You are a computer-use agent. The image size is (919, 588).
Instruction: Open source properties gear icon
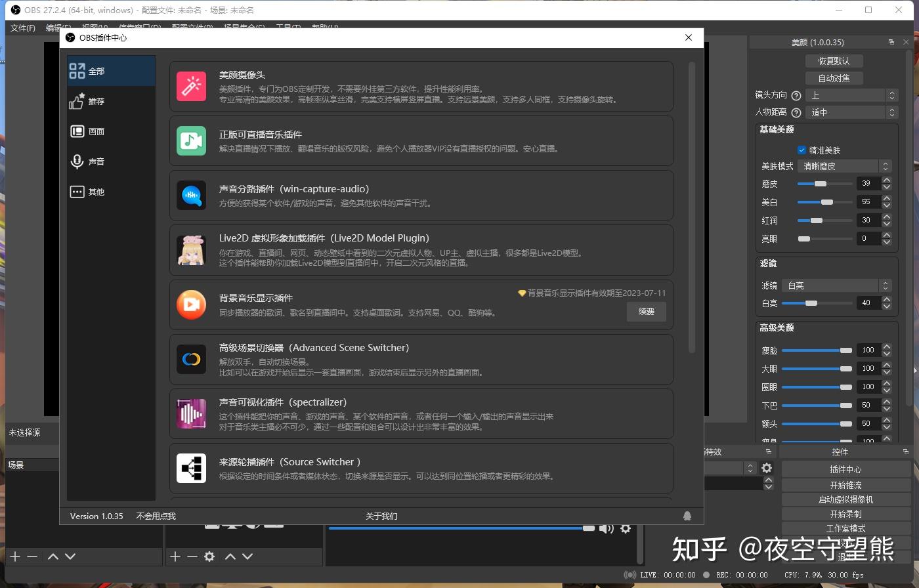[209, 556]
